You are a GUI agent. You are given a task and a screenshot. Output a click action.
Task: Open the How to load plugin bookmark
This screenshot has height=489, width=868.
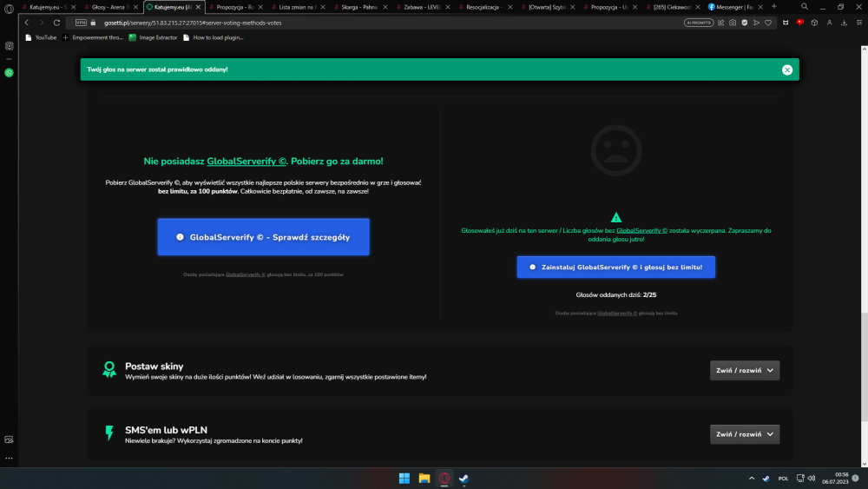(214, 37)
